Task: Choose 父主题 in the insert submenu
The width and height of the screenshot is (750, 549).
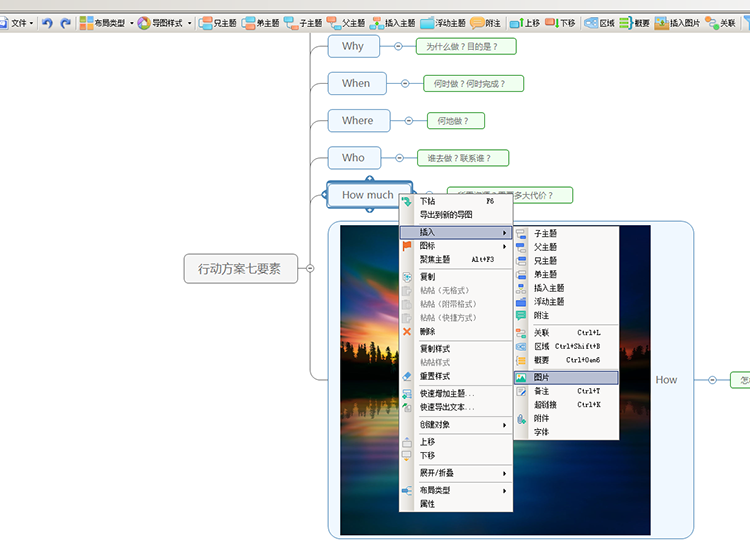Action: (566, 247)
